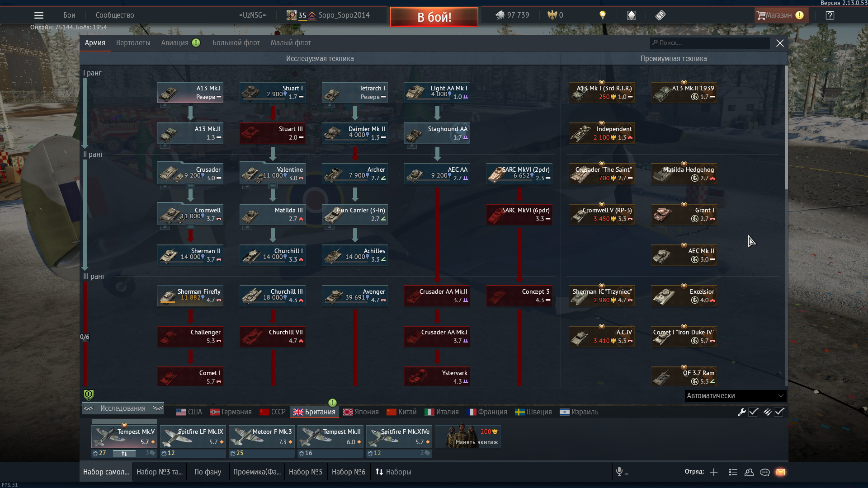This screenshot has height=488, width=868.
Task: Collapse the Исследования panel using the right chevron
Action: point(158,408)
